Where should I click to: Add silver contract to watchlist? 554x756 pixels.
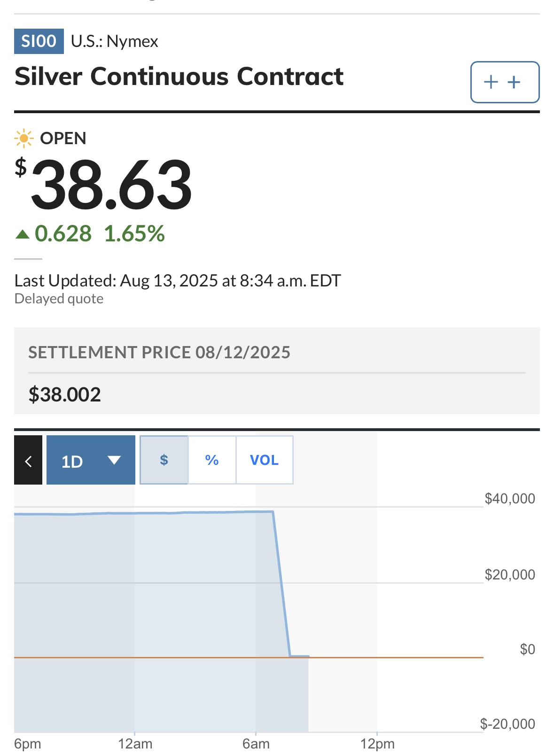(505, 82)
